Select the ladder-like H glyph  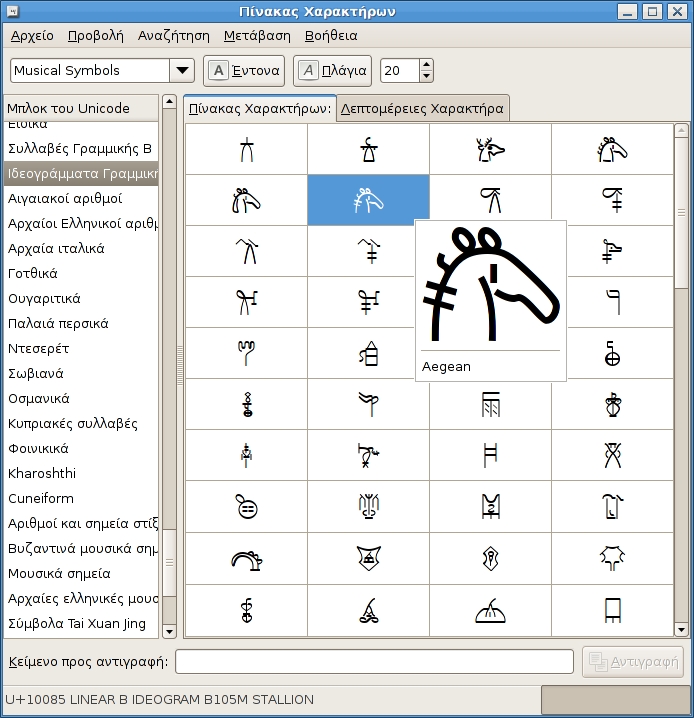pos(490,456)
